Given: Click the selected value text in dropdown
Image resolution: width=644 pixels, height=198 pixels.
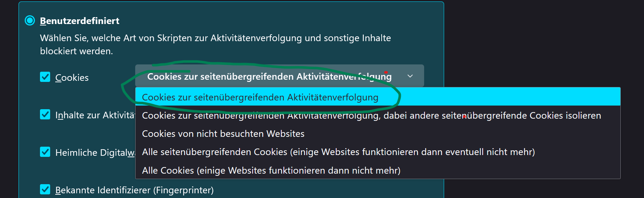Looking at the screenshot, I should click(269, 76).
